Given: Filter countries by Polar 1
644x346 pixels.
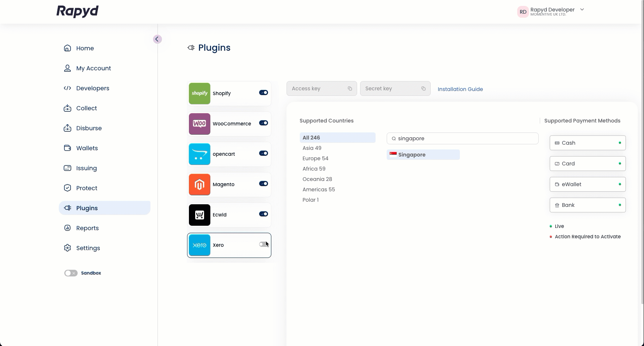Looking at the screenshot, I should [311, 200].
